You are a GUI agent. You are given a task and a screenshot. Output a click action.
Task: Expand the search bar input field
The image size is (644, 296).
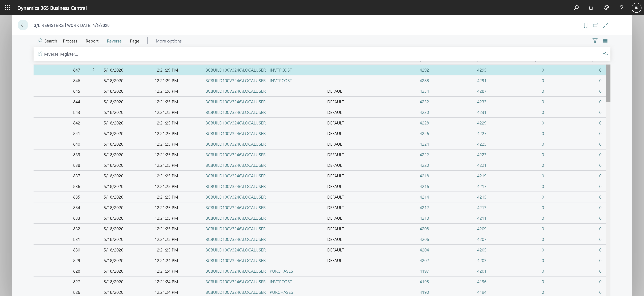point(47,41)
